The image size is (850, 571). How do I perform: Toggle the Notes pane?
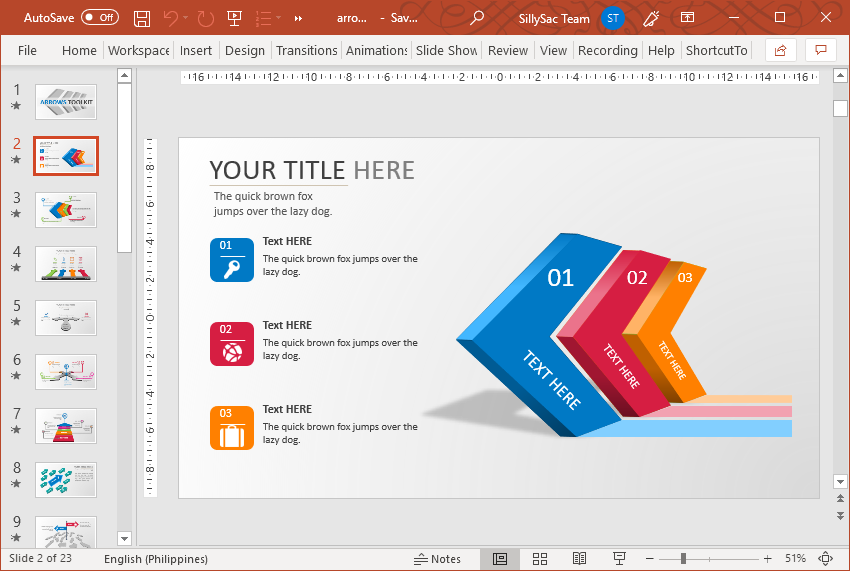coord(438,558)
